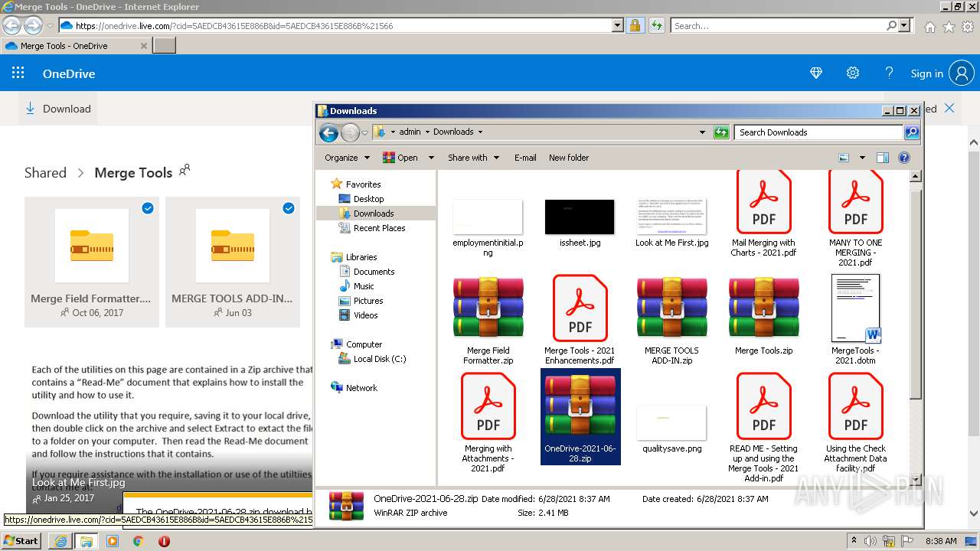Screen dimensions: 980x551
Task: Close the OneDrive selection bar with X
Action: [x=949, y=108]
